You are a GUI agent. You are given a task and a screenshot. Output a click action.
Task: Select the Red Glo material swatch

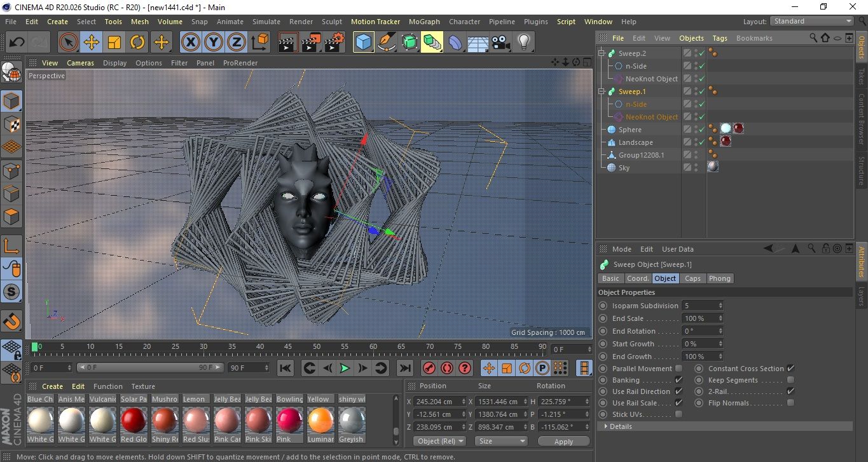(x=134, y=420)
